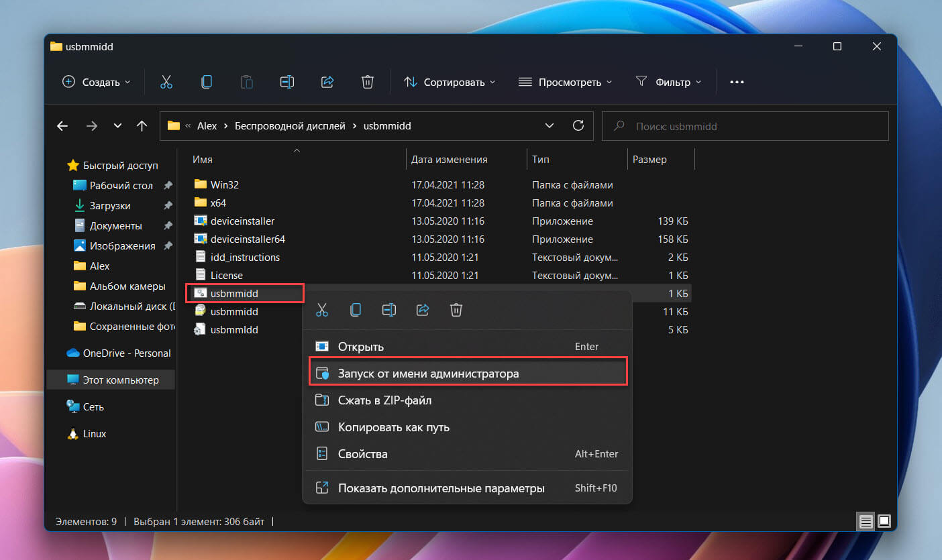This screenshot has width=942, height=560.
Task: Go up one folder with the up arrow
Action: pyautogui.click(x=142, y=125)
